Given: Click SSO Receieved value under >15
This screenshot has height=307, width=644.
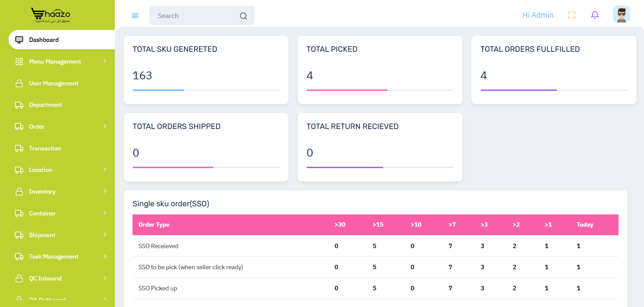Looking at the screenshot, I should point(375,246).
